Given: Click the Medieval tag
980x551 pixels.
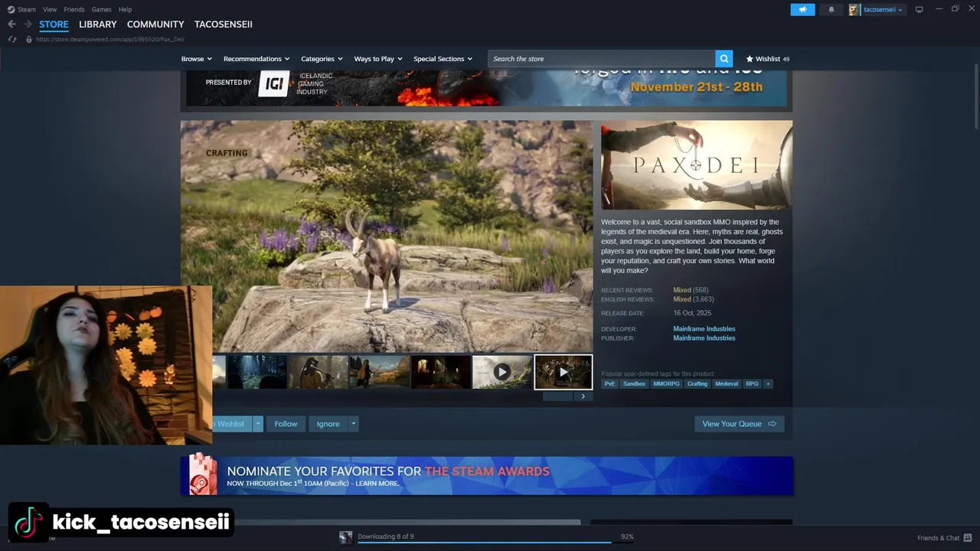Looking at the screenshot, I should coord(727,383).
